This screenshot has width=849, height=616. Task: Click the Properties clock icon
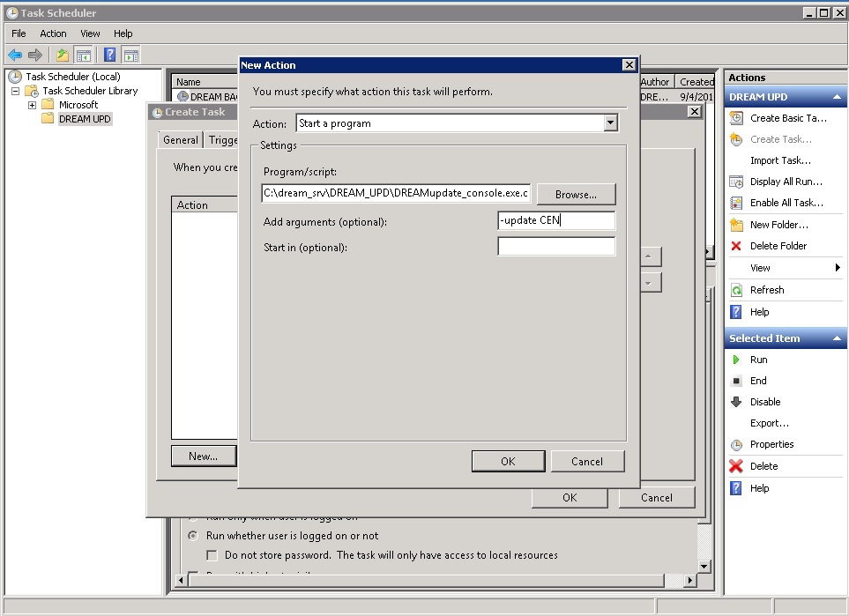coord(736,445)
